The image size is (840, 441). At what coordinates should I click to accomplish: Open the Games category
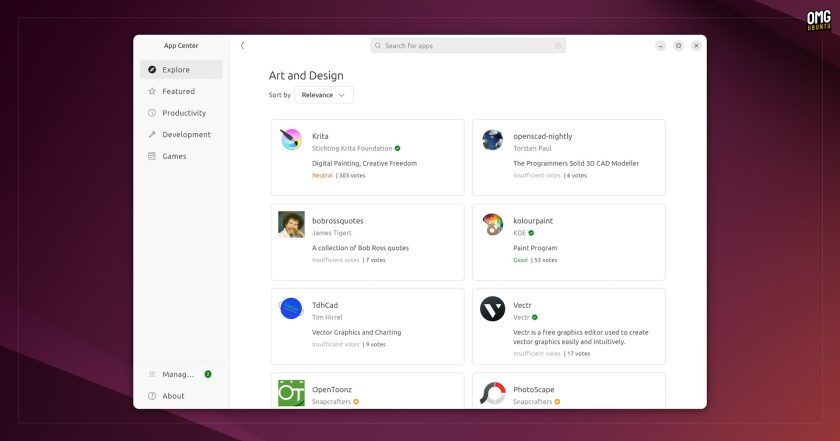point(181,156)
